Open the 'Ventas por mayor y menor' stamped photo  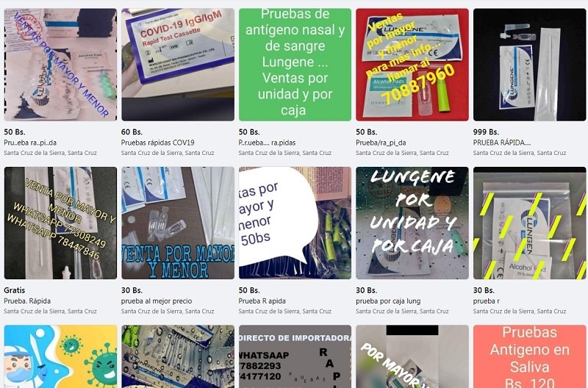(x=60, y=65)
